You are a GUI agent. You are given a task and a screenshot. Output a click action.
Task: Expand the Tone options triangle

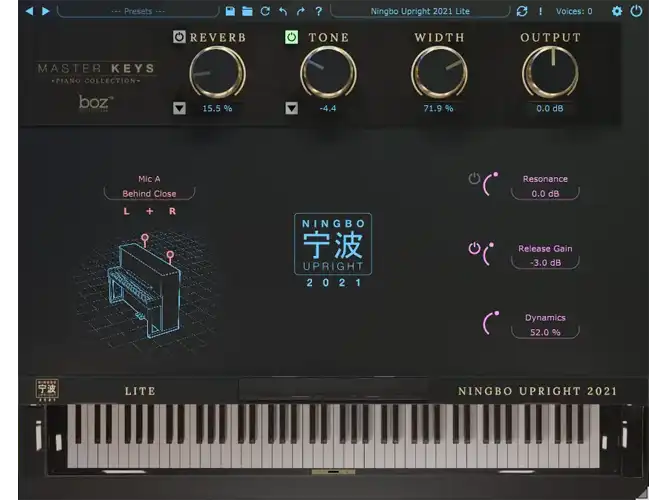pyautogui.click(x=291, y=108)
